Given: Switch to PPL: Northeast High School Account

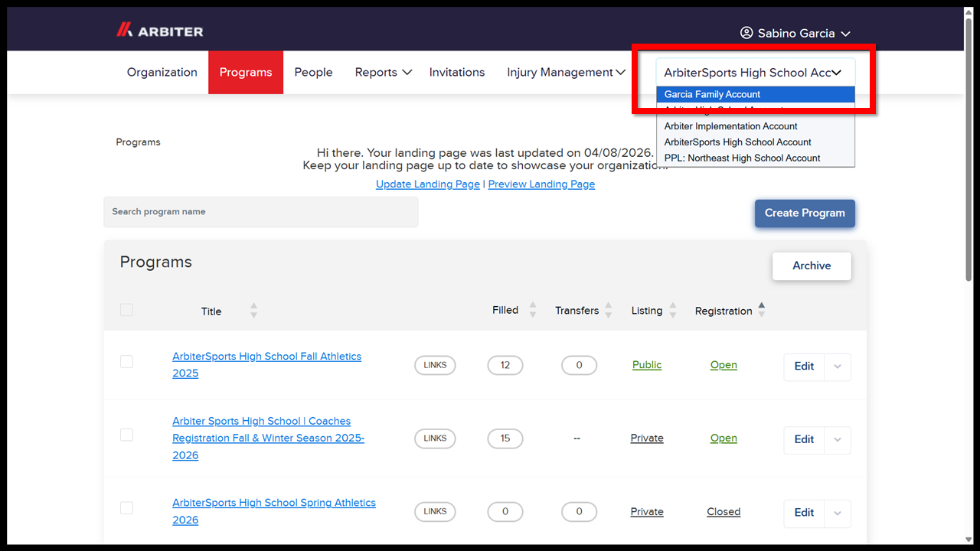Looking at the screenshot, I should [x=756, y=158].
